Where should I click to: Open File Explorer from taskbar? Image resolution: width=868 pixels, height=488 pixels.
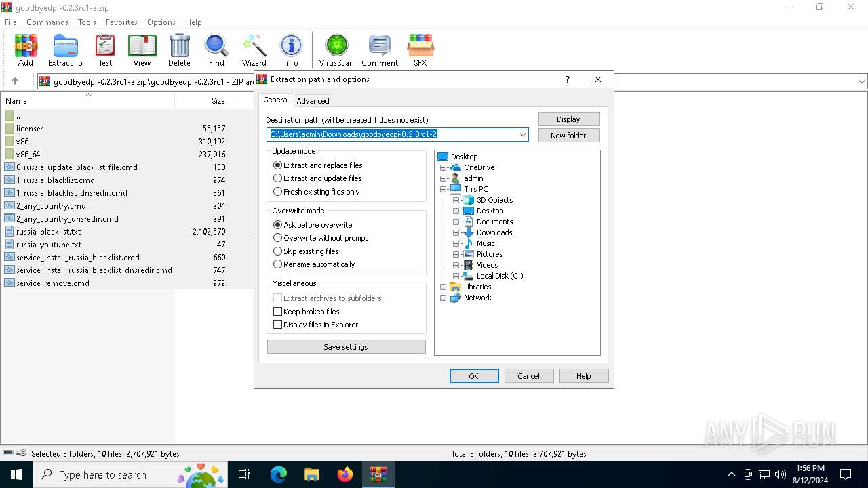click(311, 474)
